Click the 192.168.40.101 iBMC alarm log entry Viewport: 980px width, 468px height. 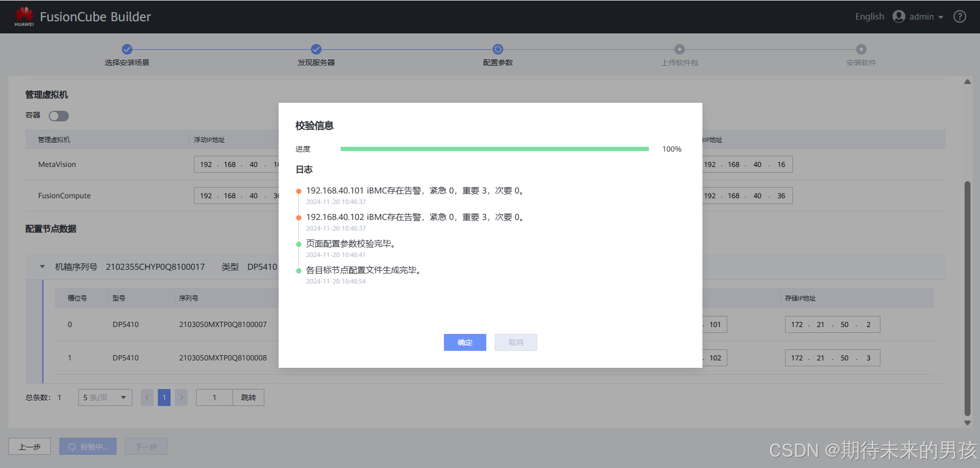pyautogui.click(x=416, y=191)
